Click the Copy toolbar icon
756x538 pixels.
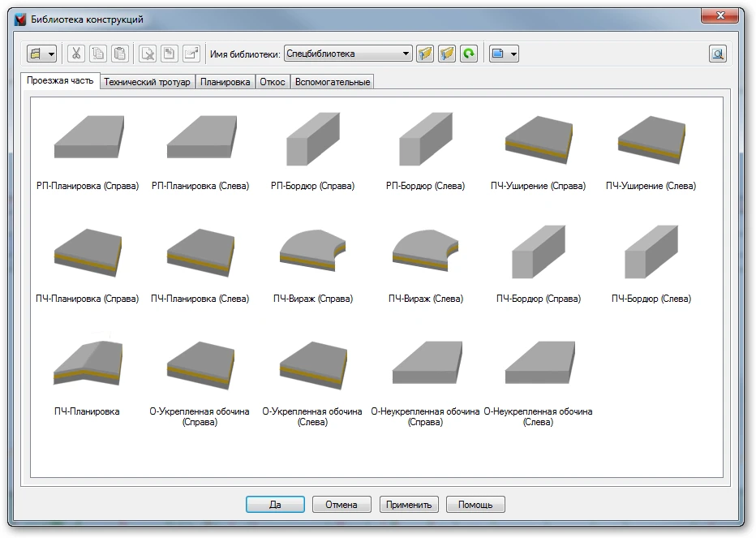click(x=98, y=54)
